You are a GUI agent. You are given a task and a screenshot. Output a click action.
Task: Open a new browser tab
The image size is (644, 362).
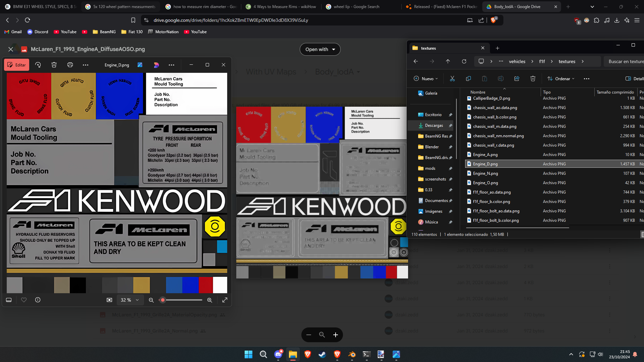[x=568, y=7]
